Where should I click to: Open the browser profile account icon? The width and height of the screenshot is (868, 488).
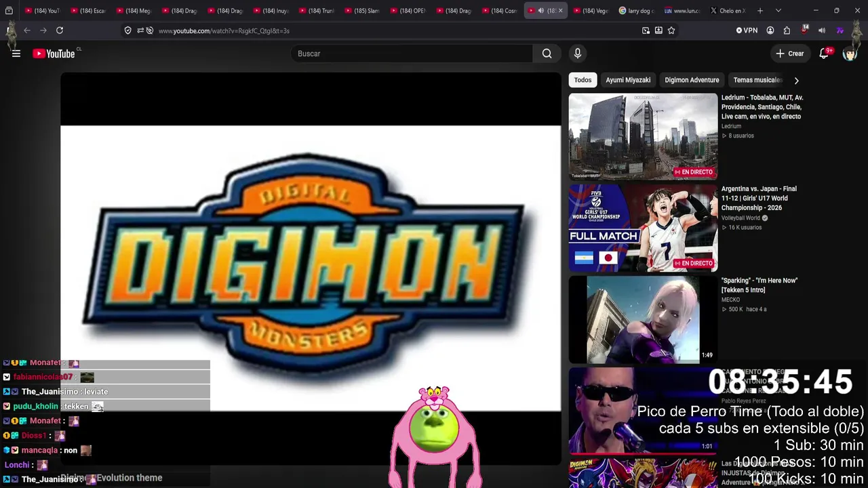coord(770,30)
